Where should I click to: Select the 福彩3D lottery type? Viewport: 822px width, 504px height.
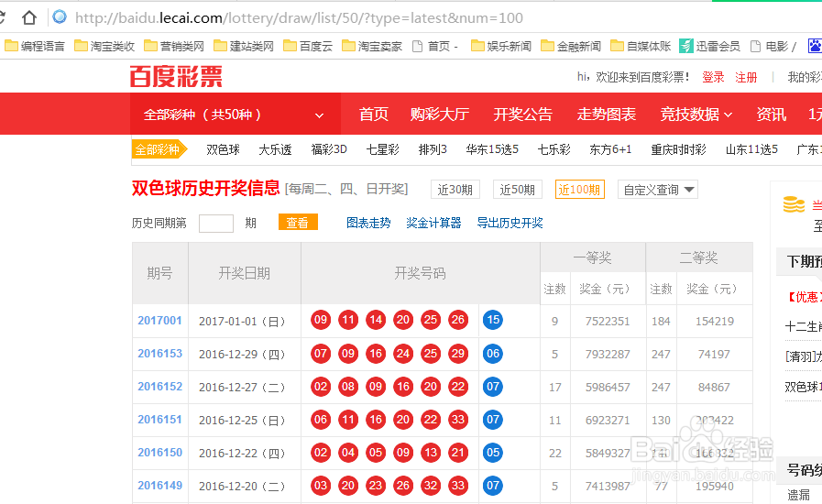[x=329, y=149]
